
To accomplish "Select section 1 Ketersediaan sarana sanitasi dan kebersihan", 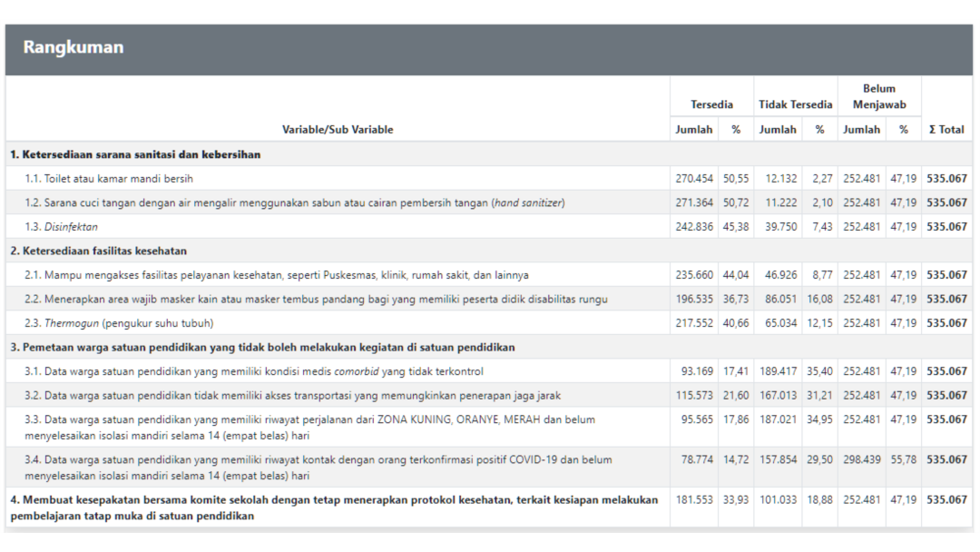I will (x=489, y=154).
